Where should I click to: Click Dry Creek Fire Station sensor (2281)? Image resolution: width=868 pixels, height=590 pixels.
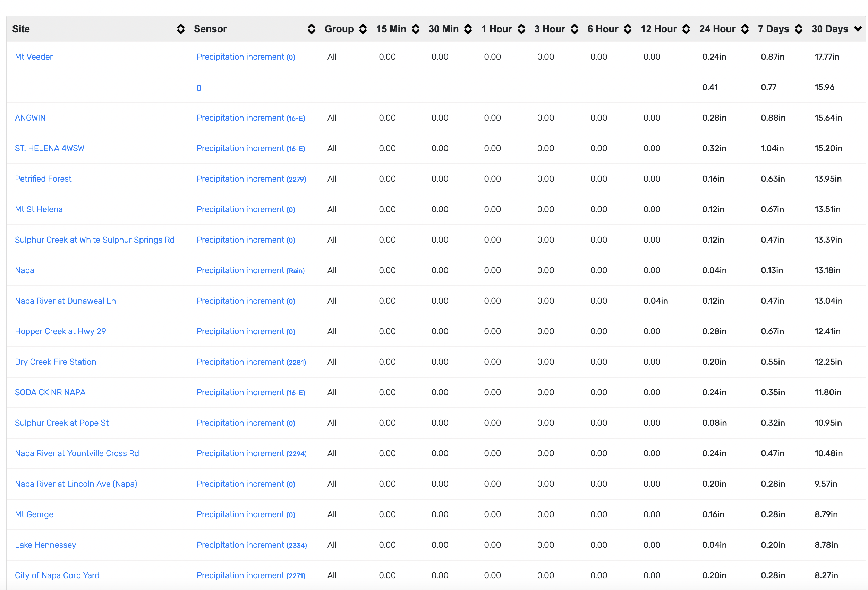[x=251, y=362]
